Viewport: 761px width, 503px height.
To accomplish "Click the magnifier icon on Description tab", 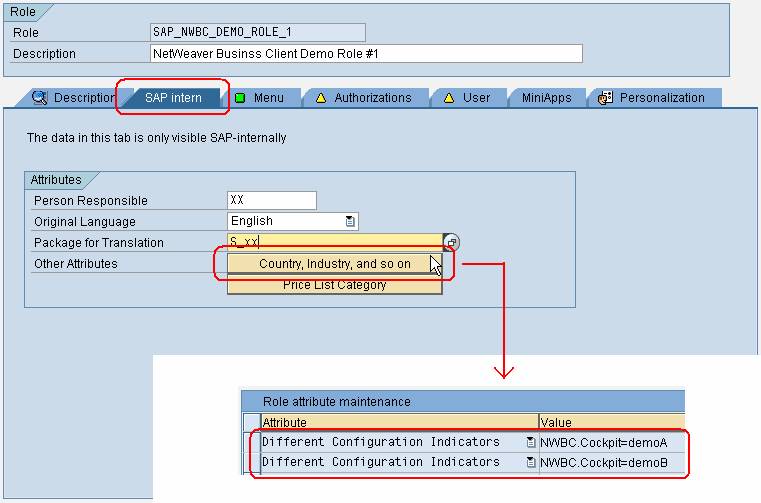I will click(39, 98).
